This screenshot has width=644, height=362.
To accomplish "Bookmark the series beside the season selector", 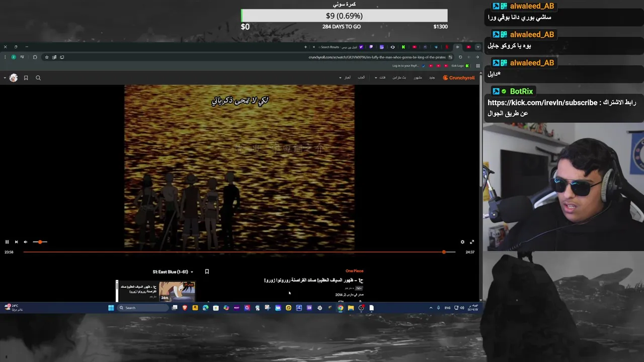I will [207, 271].
